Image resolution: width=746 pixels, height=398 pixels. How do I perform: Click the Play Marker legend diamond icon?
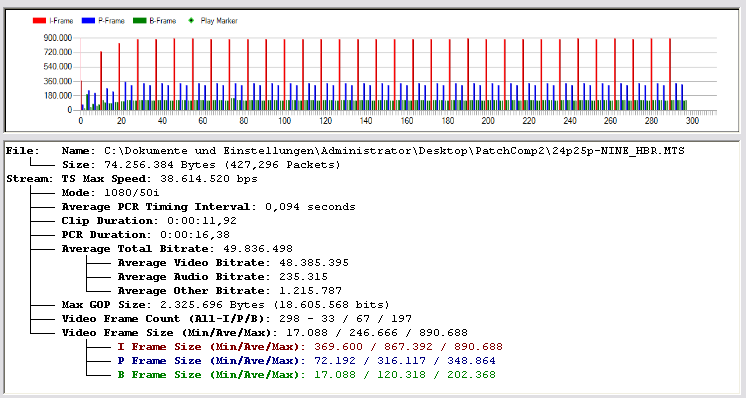point(191,21)
